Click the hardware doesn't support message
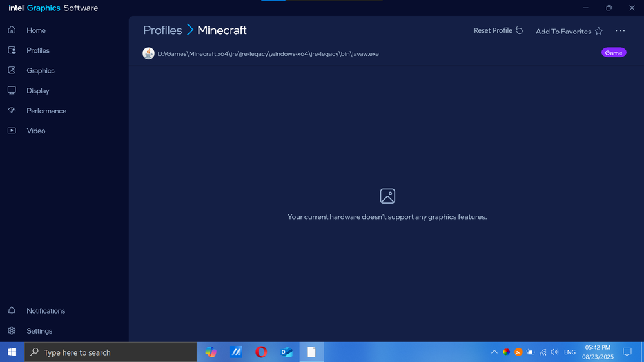This screenshot has height=362, width=644. coord(387,216)
